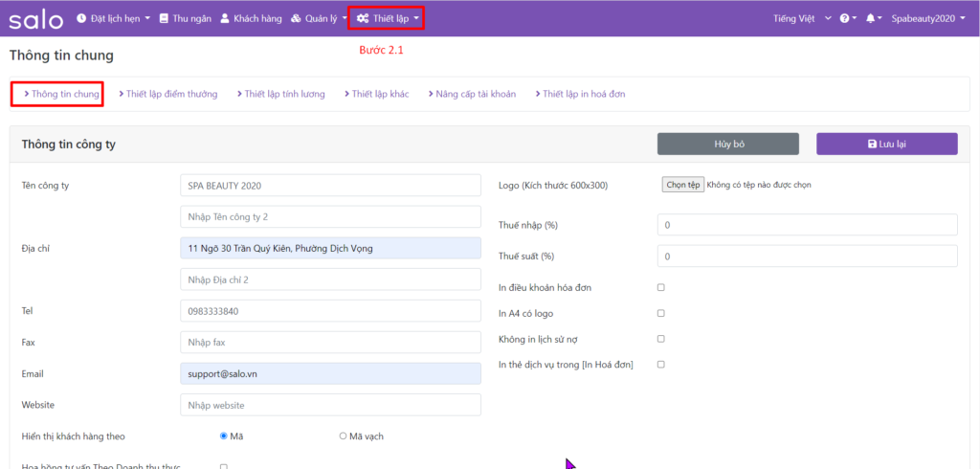Click Chọn tệp to upload logo
The image size is (980, 469).
683,185
